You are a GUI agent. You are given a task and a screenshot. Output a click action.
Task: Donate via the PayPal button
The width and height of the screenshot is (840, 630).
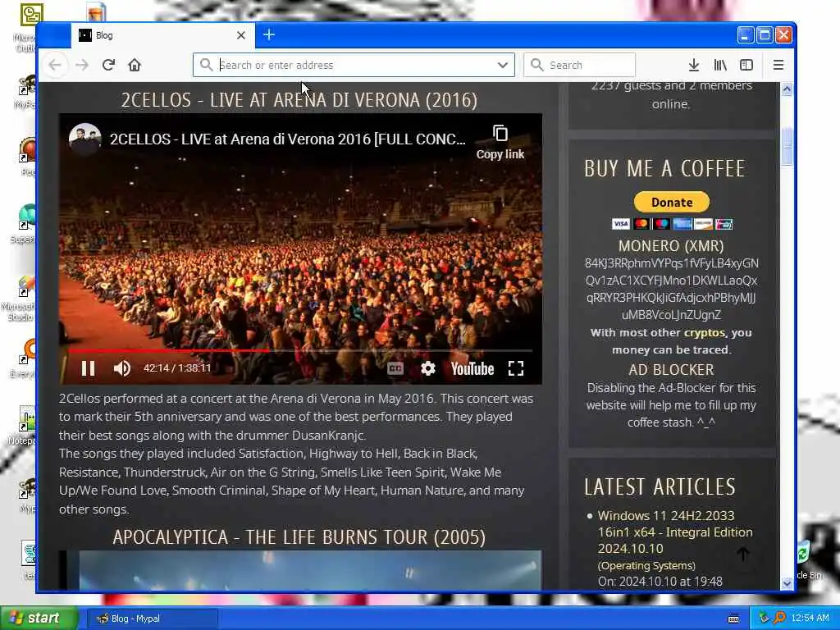(672, 202)
